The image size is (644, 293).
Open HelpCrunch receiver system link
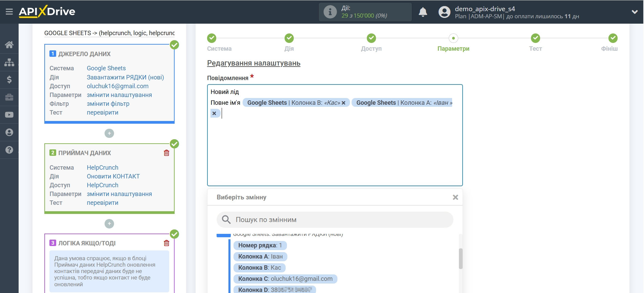[103, 168]
